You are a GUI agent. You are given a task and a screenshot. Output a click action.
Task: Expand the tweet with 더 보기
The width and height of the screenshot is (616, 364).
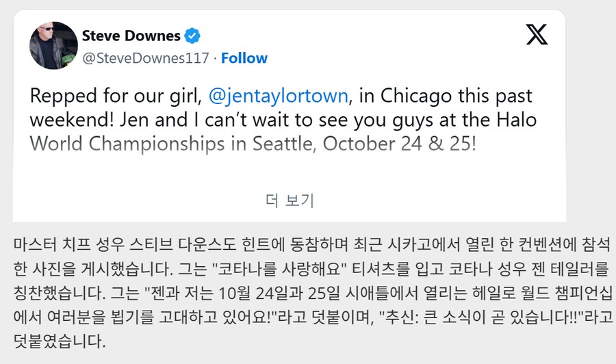click(290, 200)
